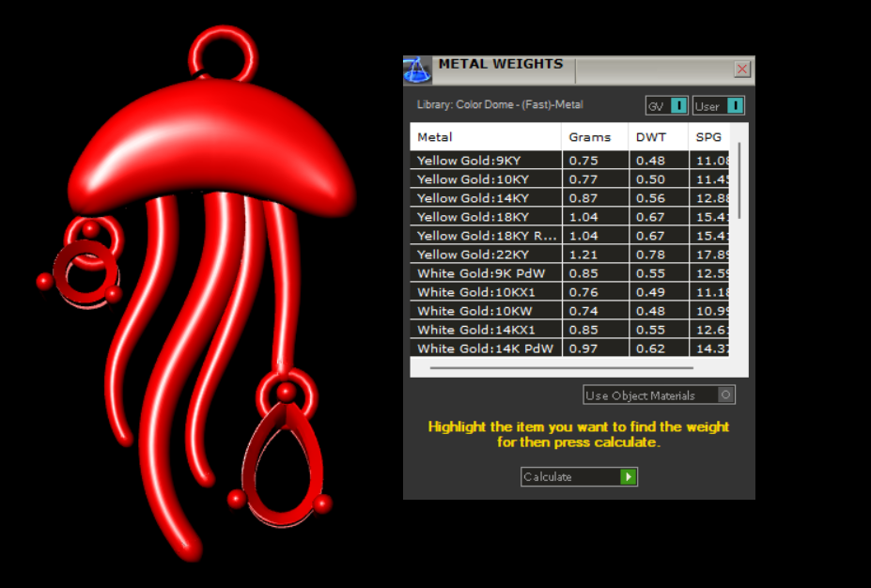This screenshot has height=588, width=871.
Task: Sort by the Grams column header
Action: tap(595, 137)
